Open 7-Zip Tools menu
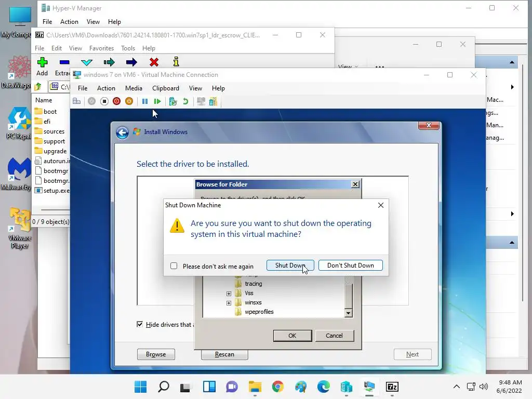The height and width of the screenshot is (399, 532). click(x=128, y=48)
